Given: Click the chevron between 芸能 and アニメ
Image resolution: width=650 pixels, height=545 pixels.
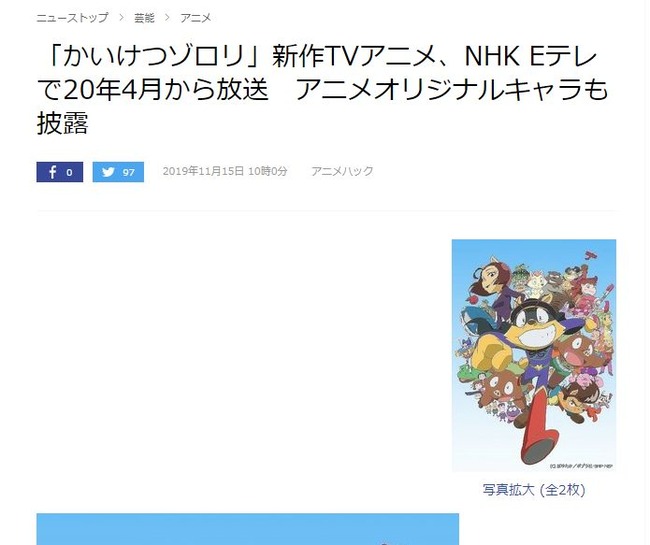Looking at the screenshot, I should click(x=167, y=18).
